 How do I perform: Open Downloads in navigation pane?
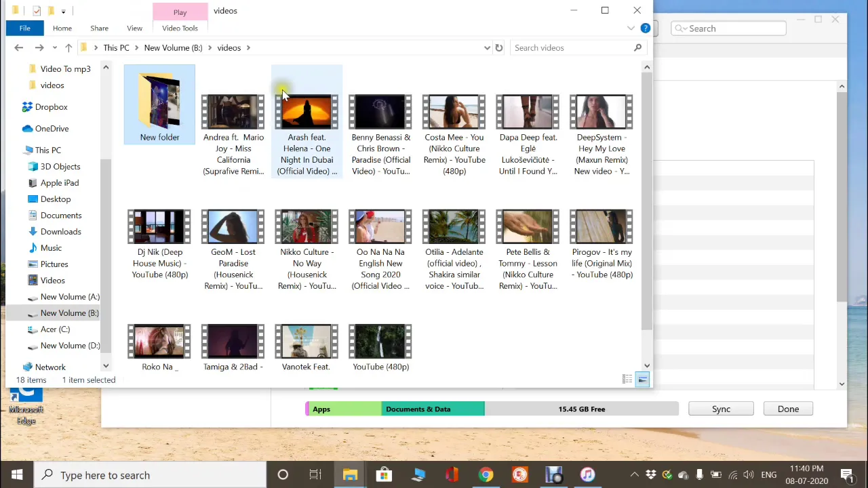[x=60, y=231]
